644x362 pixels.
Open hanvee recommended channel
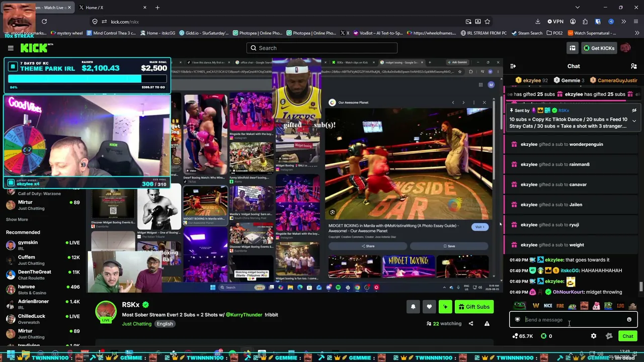43,289
